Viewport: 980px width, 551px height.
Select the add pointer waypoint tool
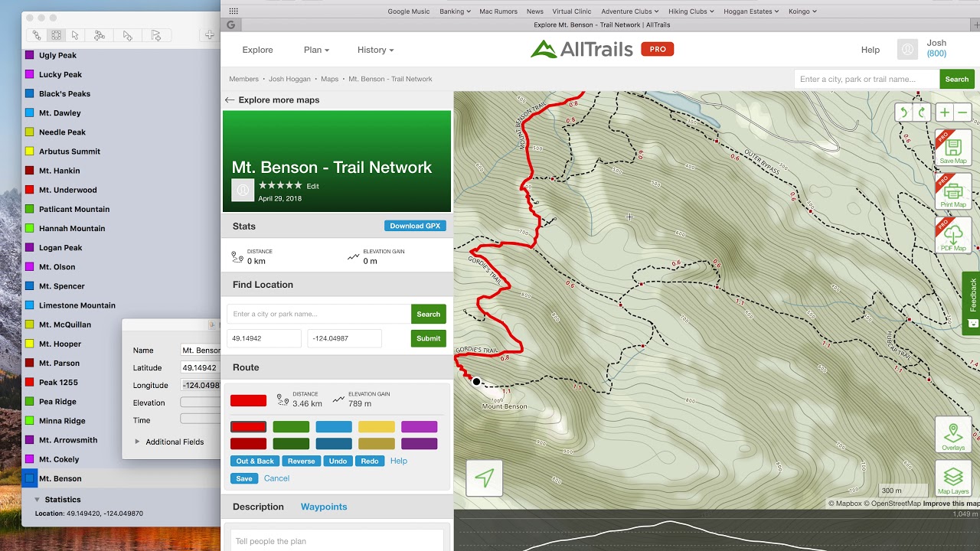128,35
